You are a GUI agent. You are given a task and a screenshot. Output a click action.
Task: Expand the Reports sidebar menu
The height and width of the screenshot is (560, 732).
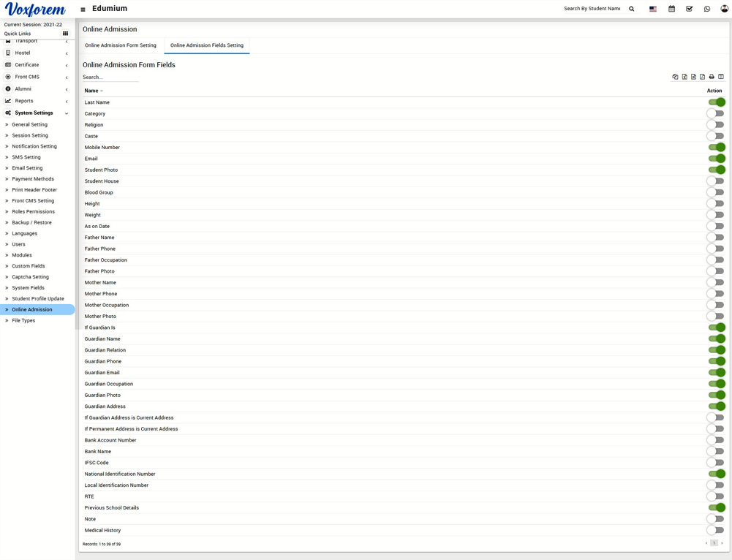pyautogui.click(x=37, y=101)
